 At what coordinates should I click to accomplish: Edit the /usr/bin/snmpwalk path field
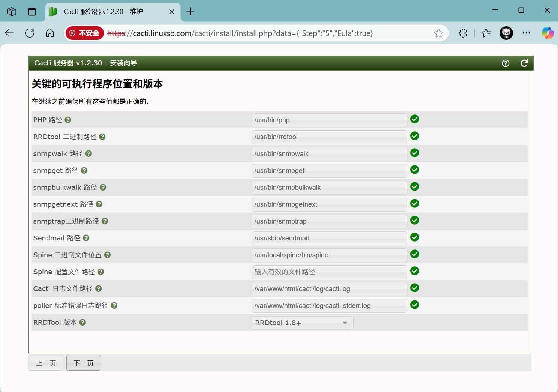329,154
